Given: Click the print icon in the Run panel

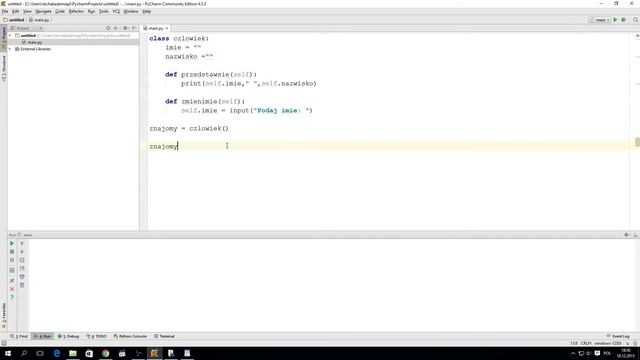Looking at the screenshot, I should coord(22,277).
